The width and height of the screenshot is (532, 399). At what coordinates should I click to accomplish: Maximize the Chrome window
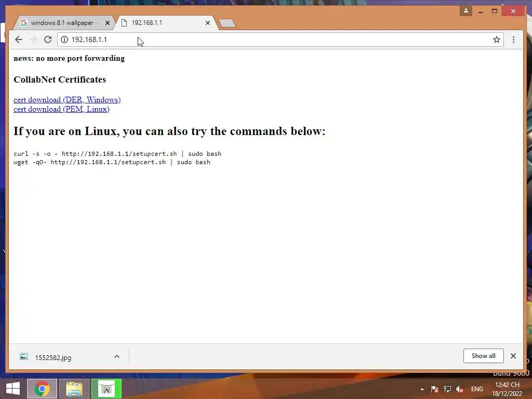click(x=495, y=11)
